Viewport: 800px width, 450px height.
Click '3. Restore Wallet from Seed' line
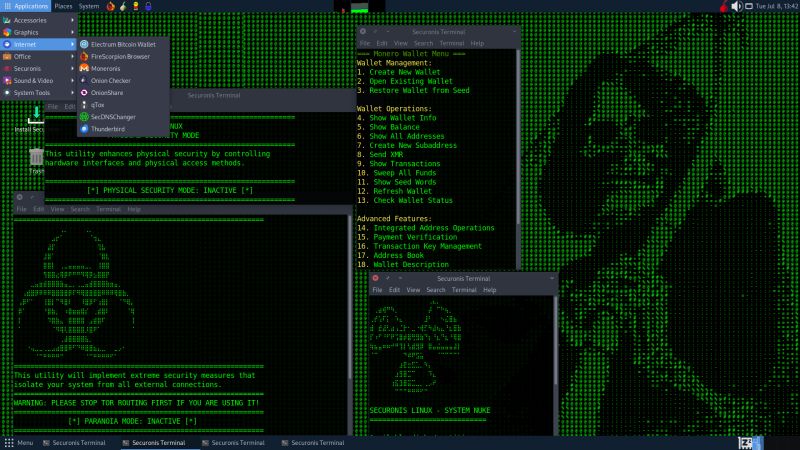pos(413,90)
